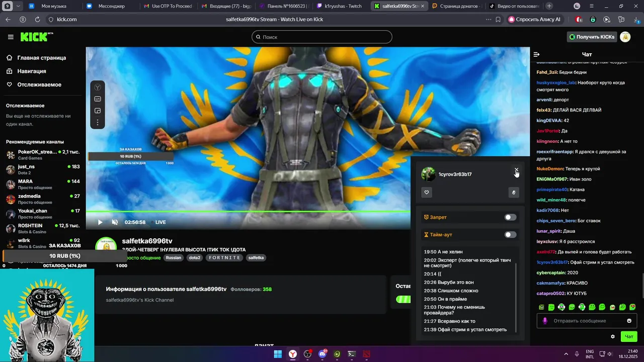Toggle the Тайм-аут timeout switch
Screen dimensions: 644x362
[x=510, y=235]
